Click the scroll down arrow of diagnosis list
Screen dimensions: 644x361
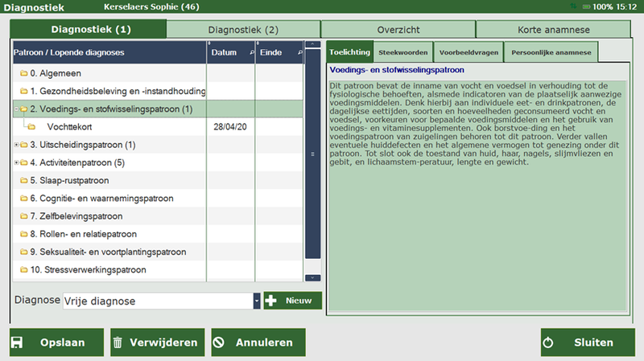(312, 277)
